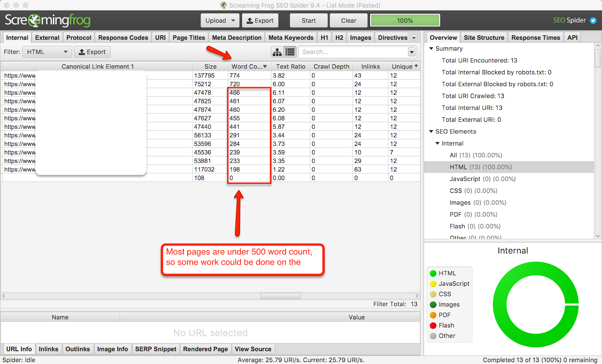Open the search options dropdown arrow
This screenshot has height=364, width=602.
412,52
